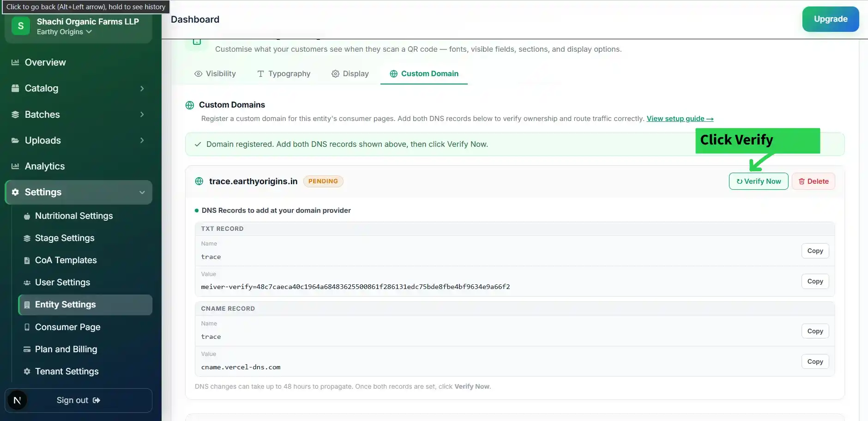Expand the Catalog submenu chevron

click(x=142, y=88)
